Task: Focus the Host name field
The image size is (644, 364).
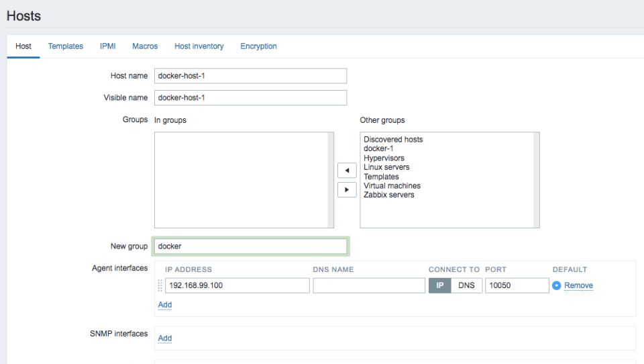Action: [250, 76]
